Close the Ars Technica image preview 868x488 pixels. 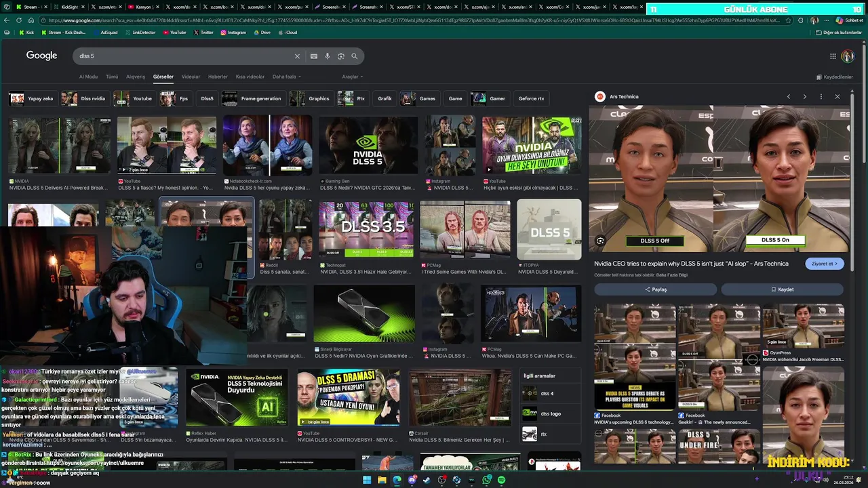[x=837, y=96]
